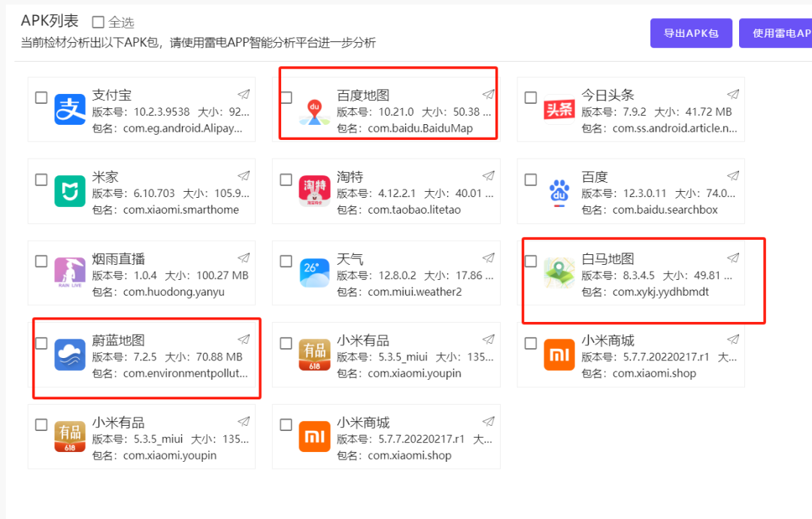
Task: Click the 米家 app icon
Action: click(x=70, y=191)
